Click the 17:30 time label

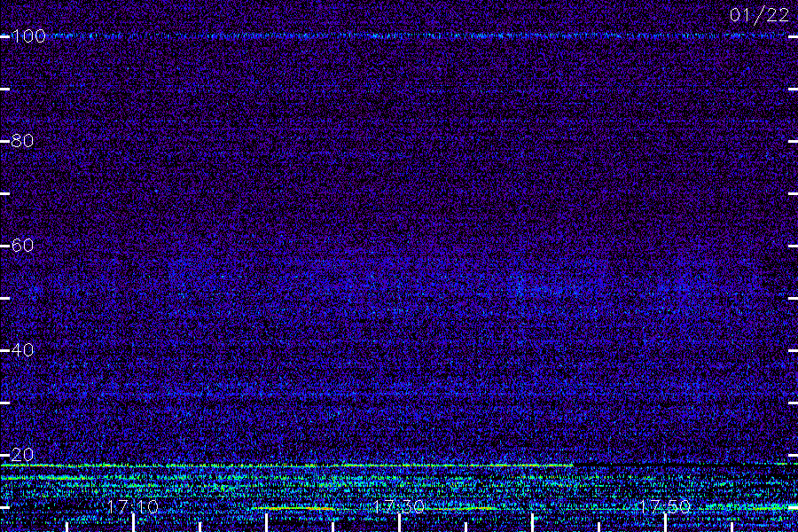pyautogui.click(x=399, y=506)
